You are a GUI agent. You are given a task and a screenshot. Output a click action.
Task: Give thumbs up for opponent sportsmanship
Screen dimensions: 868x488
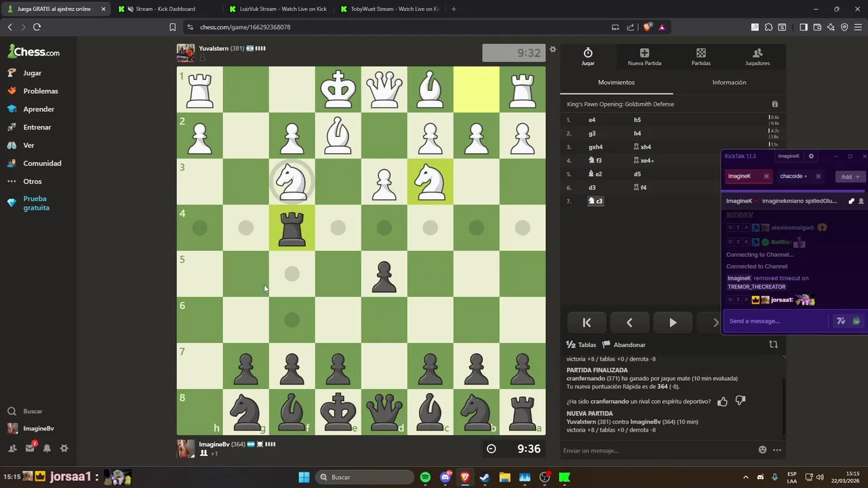coord(722,401)
